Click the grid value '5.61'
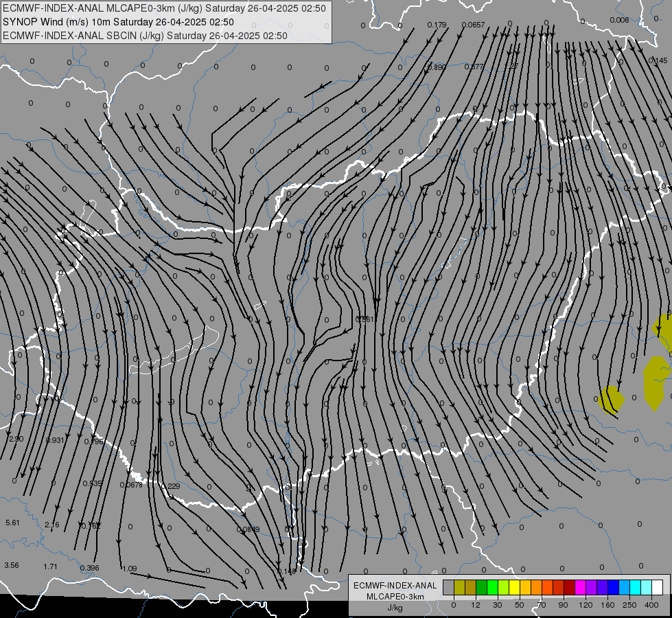This screenshot has width=672, height=618. tap(12, 523)
